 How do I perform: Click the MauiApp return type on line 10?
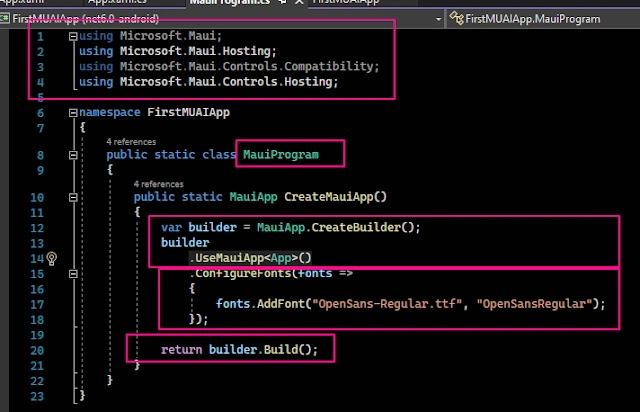(x=253, y=197)
